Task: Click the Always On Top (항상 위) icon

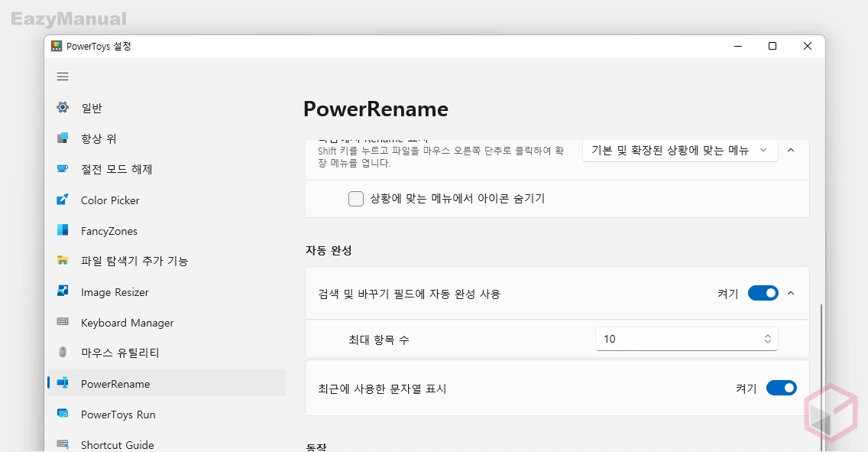Action: point(63,138)
